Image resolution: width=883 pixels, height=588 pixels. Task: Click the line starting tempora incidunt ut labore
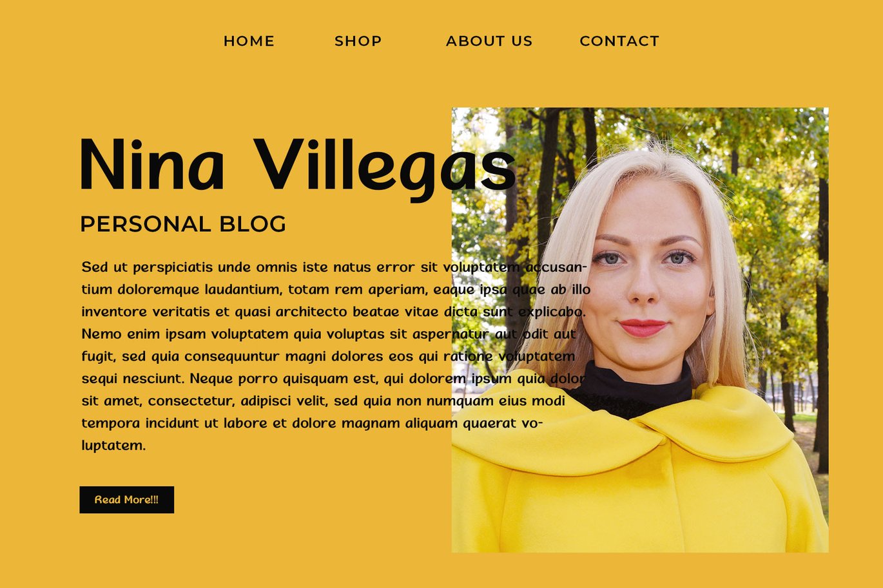[312, 423]
